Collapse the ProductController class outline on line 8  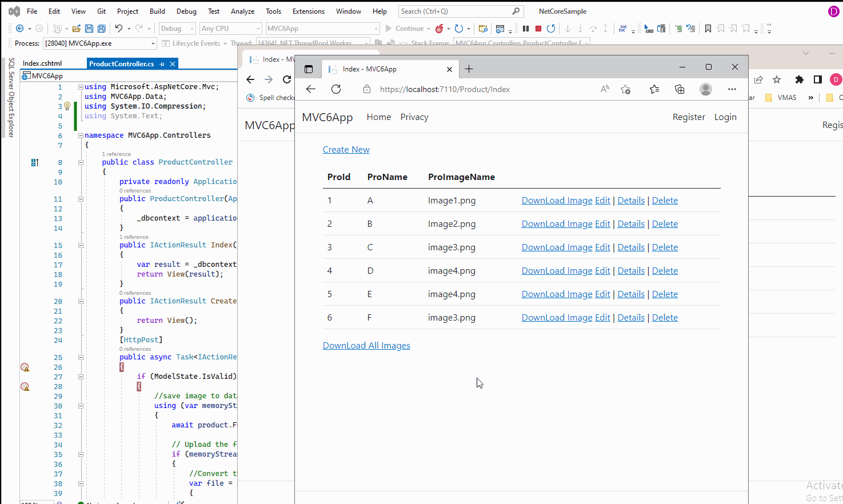[x=81, y=162]
